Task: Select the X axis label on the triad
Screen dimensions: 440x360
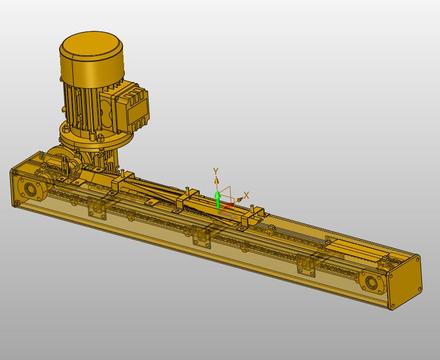Action: tap(246, 195)
